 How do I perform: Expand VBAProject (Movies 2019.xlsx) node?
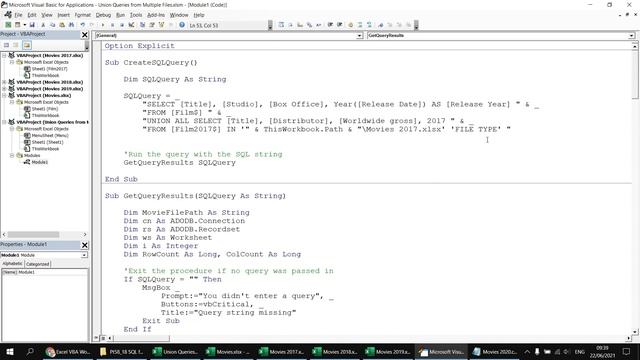click(x=4, y=89)
